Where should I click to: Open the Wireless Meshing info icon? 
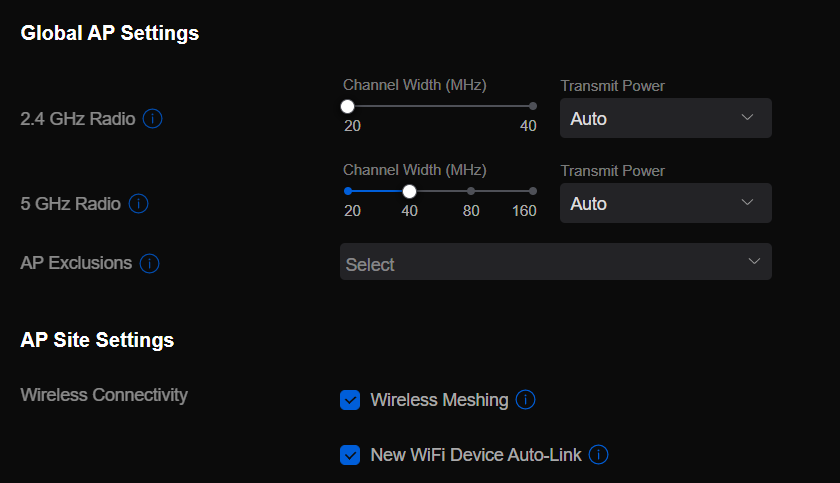(x=526, y=400)
